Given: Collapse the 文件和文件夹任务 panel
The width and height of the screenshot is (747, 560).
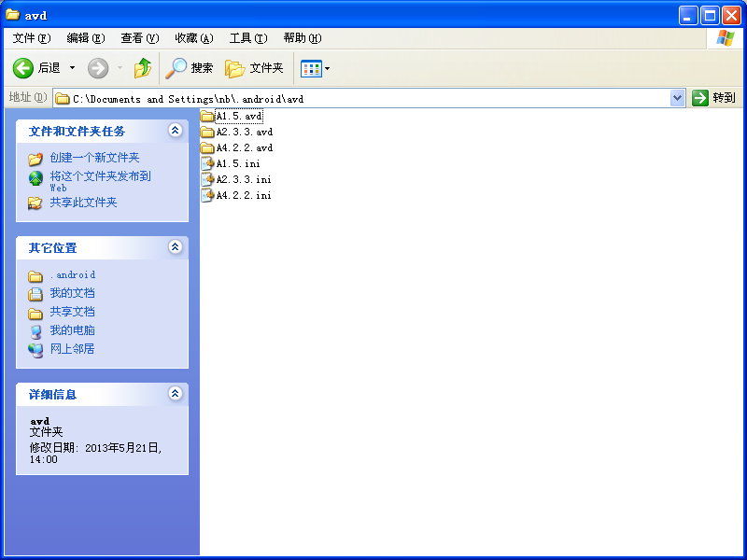Looking at the screenshot, I should [176, 131].
